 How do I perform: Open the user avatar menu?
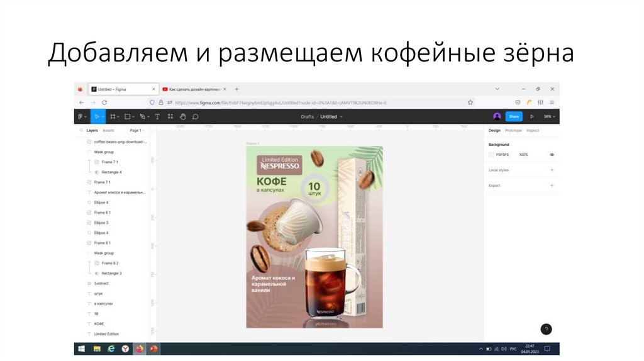point(497,116)
